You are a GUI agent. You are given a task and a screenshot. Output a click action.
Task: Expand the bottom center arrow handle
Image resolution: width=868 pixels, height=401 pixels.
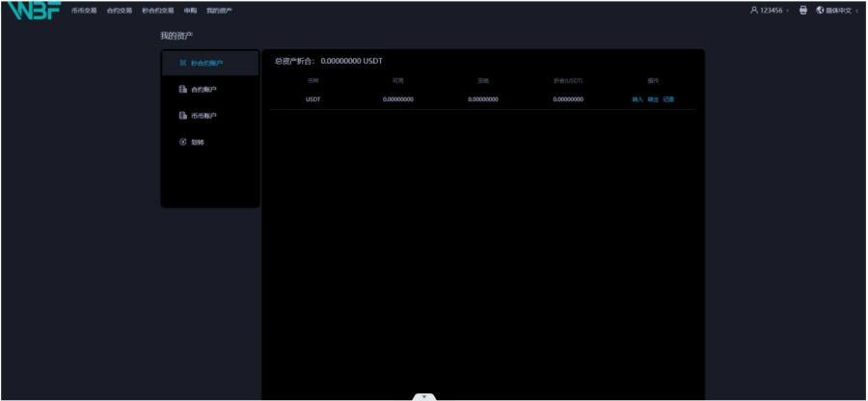(424, 396)
